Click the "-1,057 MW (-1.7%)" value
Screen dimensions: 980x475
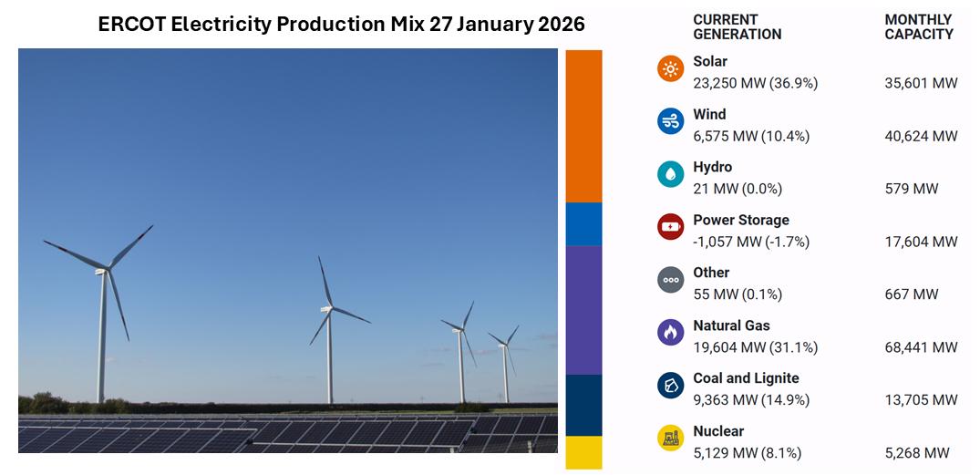tap(751, 242)
